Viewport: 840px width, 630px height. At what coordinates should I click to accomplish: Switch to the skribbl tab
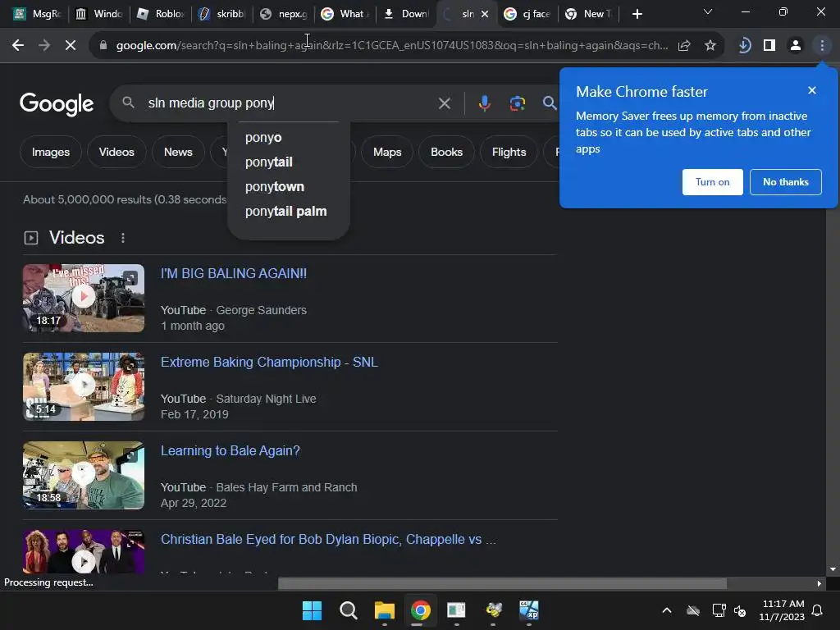222,15
